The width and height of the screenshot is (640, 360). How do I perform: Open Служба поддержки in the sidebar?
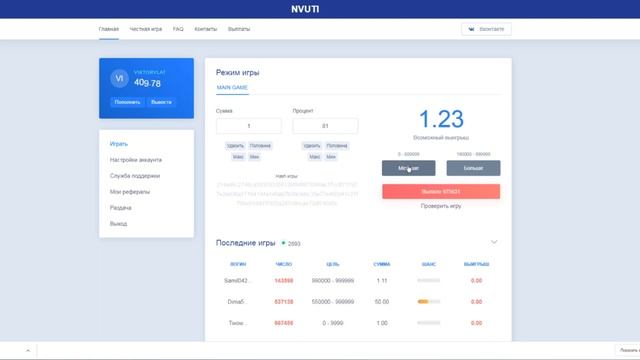135,176
